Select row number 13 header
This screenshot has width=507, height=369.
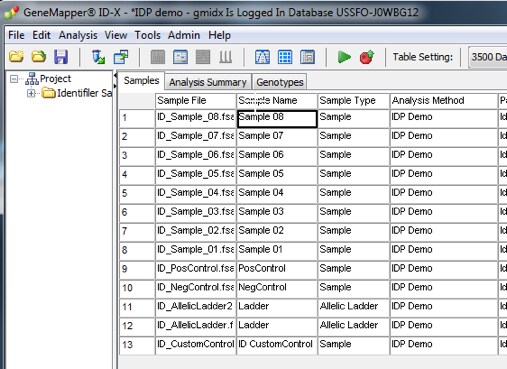137,345
